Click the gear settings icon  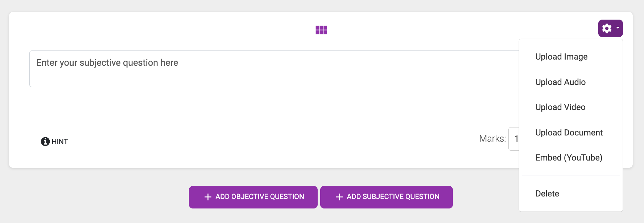click(607, 28)
